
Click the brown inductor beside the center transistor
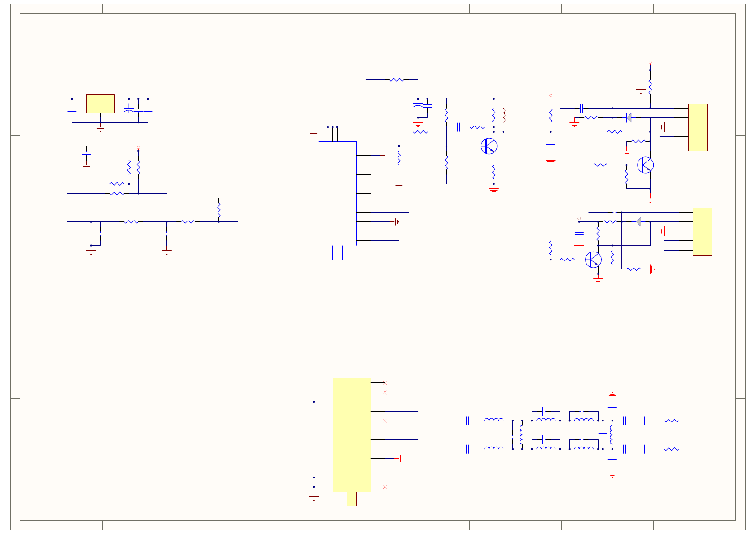pos(503,116)
